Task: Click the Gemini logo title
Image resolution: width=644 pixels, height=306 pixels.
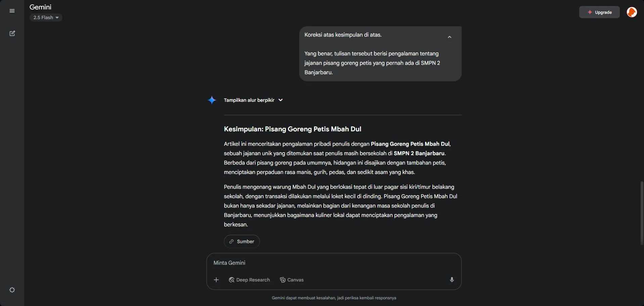Action: (x=40, y=7)
